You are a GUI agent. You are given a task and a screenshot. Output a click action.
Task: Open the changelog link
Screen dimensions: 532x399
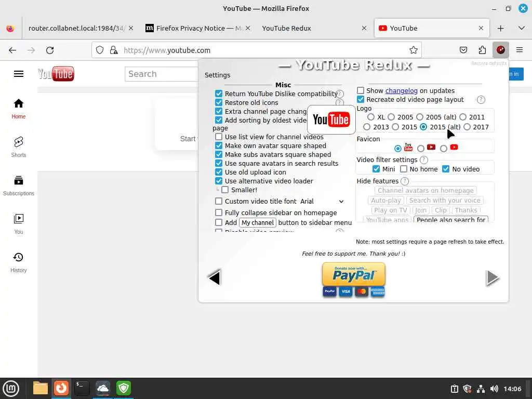pos(401,90)
